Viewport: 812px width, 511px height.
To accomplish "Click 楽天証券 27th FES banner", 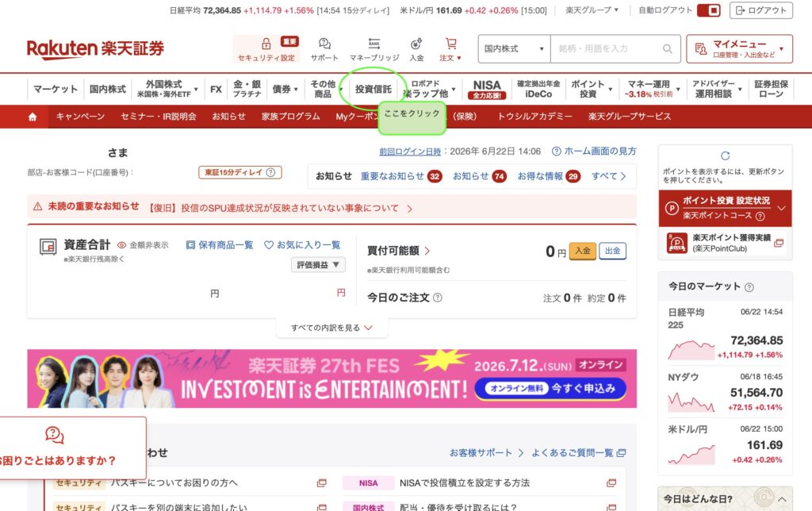I will tap(332, 378).
